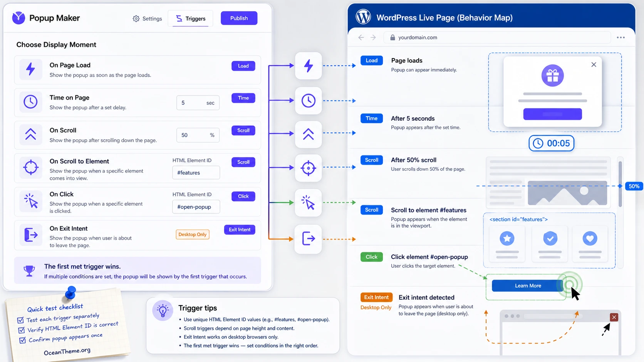Click the padlock icon in the address bar
Image resolution: width=644 pixels, height=362 pixels.
click(392, 37)
